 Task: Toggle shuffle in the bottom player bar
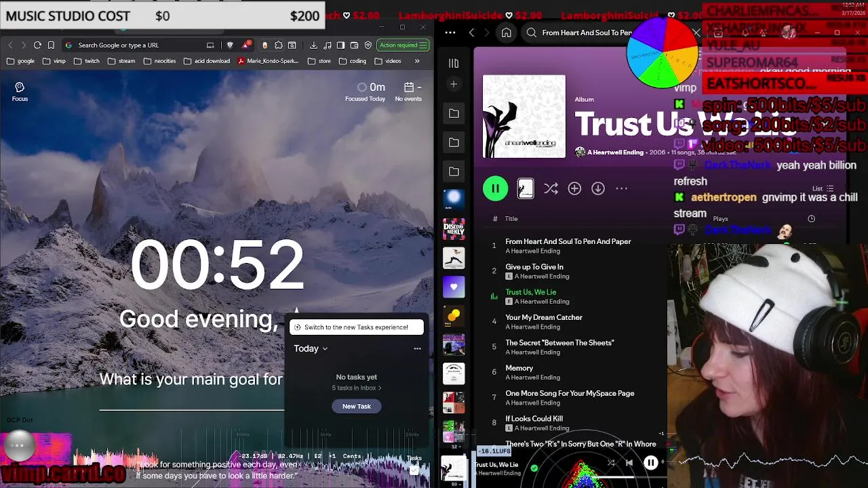pos(611,463)
